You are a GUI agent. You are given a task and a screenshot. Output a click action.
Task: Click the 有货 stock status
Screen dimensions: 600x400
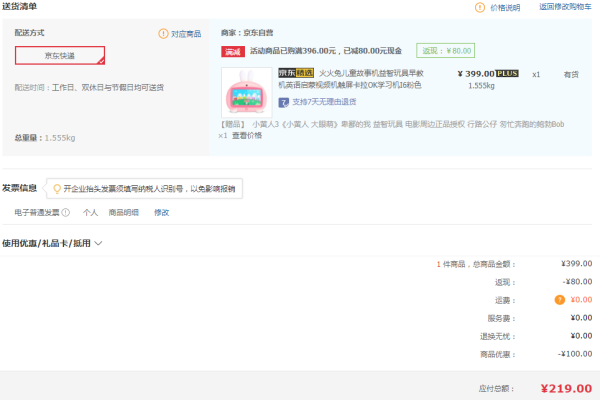[x=571, y=75]
